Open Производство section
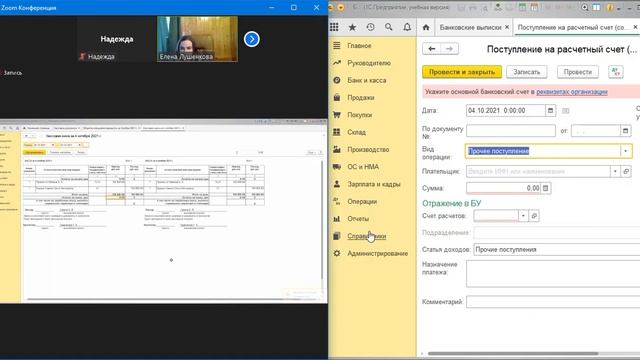Viewport: 640px width, 360px height. [x=368, y=149]
